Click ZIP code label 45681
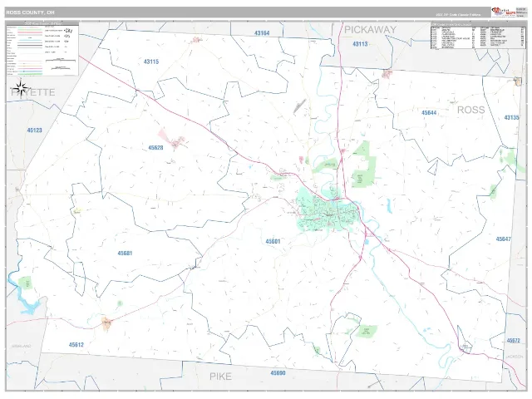The width and height of the screenshot is (532, 399). [125, 253]
